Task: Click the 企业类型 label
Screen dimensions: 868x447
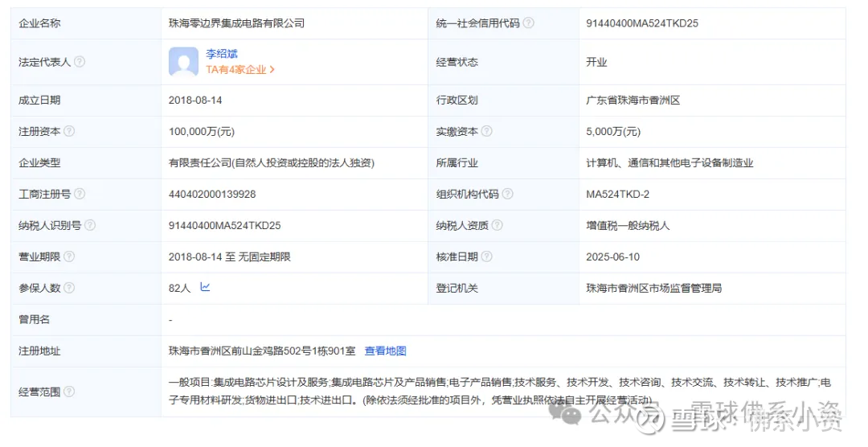Action: point(39,163)
